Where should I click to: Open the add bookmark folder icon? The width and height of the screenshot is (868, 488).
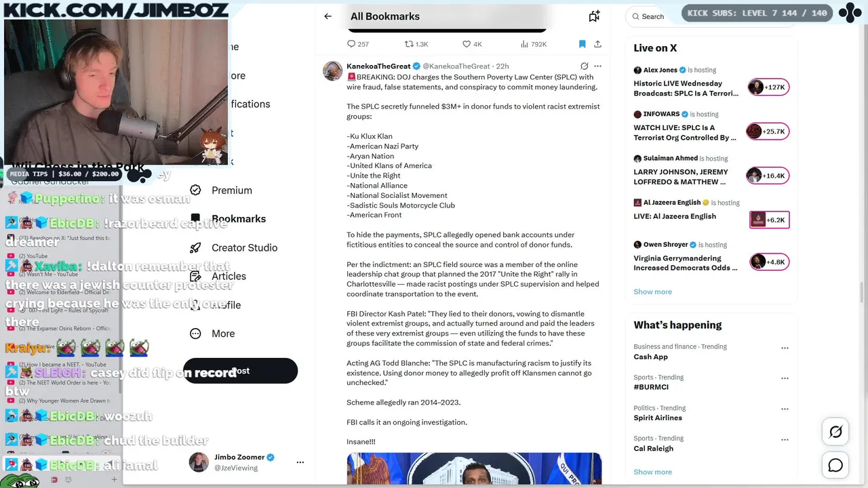[594, 16]
